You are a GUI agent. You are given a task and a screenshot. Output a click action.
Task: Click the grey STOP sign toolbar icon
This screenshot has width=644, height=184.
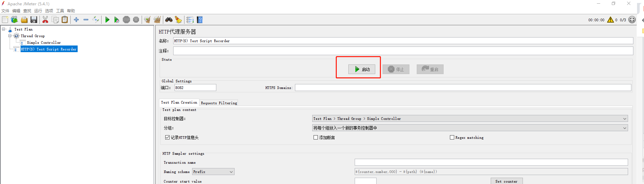126,20
